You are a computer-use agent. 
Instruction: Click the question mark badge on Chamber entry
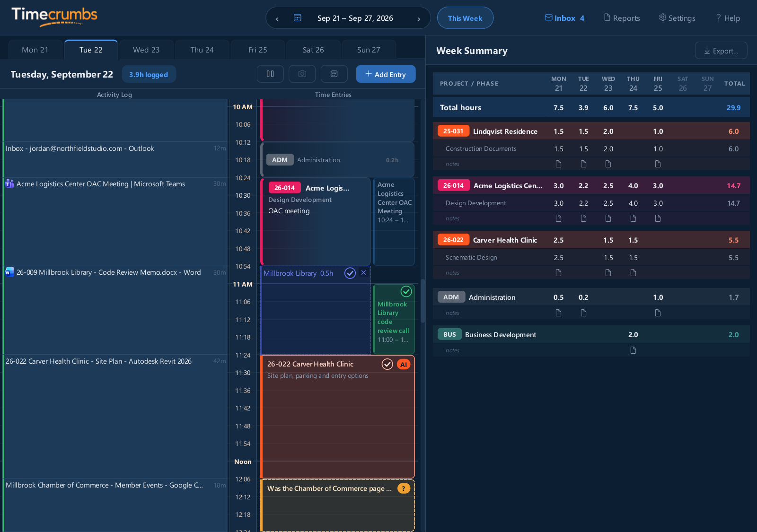404,488
